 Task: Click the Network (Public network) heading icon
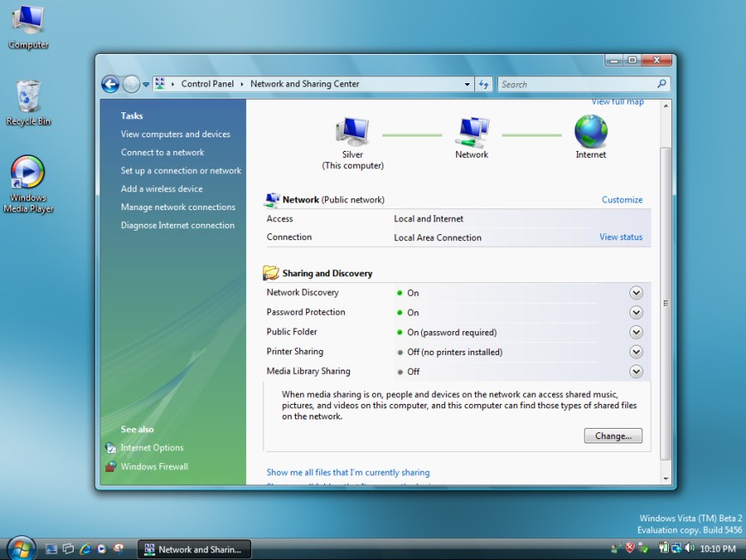pos(272,200)
